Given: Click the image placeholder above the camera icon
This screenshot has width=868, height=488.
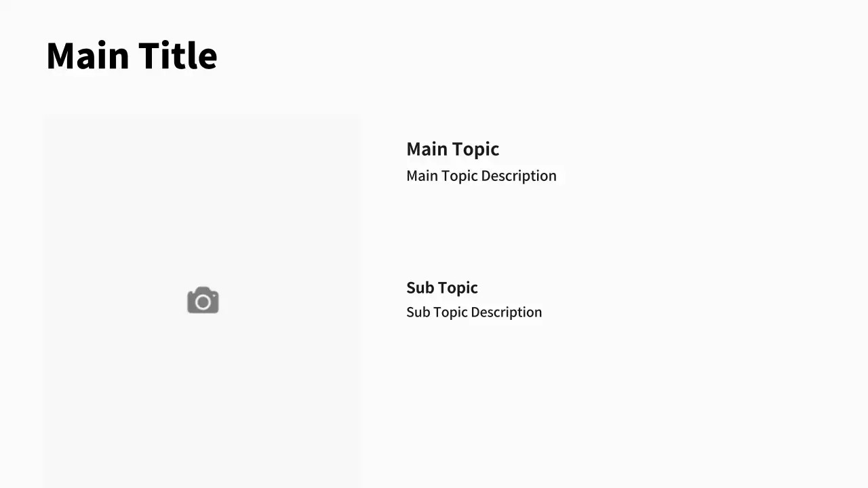Looking at the screenshot, I should pyautogui.click(x=201, y=203).
